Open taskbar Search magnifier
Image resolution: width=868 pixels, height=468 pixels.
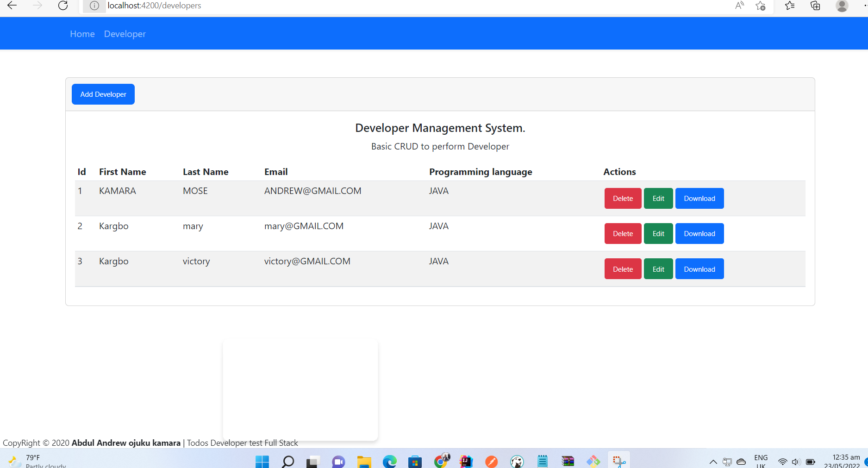(x=288, y=462)
